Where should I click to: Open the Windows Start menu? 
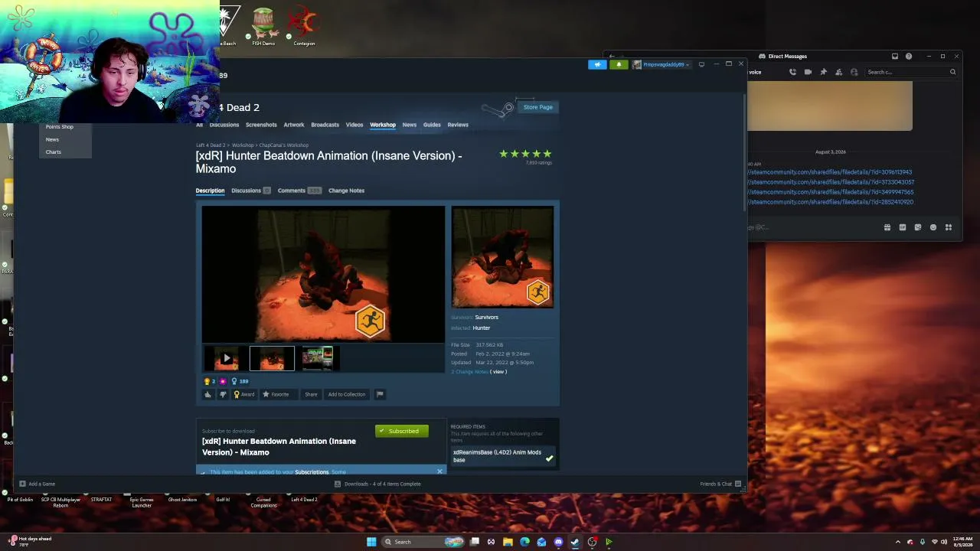click(371, 542)
